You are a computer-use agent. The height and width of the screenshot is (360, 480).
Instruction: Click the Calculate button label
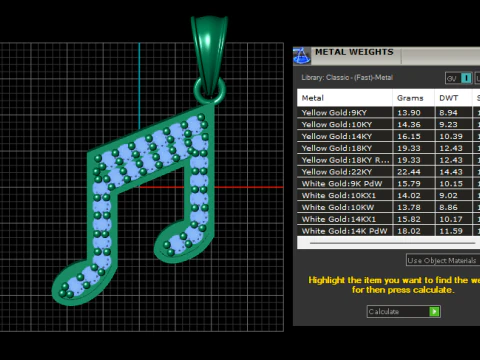pos(384,312)
